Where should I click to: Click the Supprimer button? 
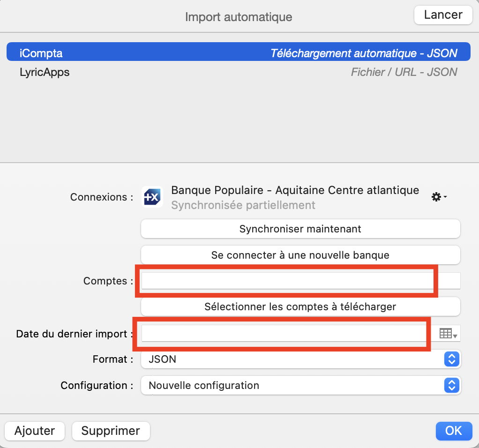(111, 431)
